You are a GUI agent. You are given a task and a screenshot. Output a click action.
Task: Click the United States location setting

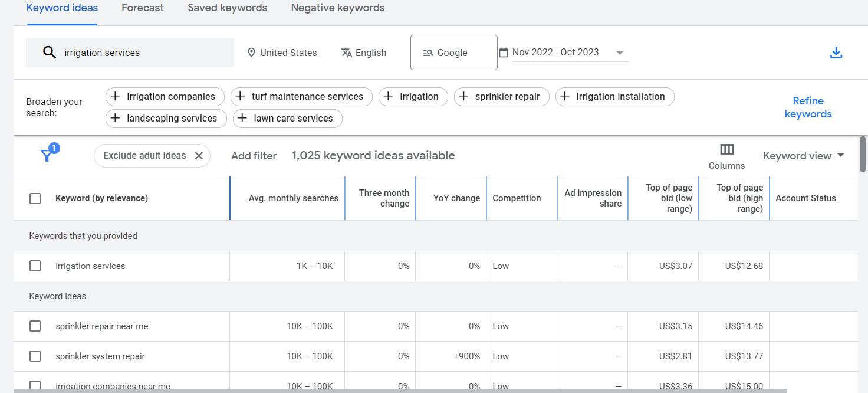(x=282, y=53)
